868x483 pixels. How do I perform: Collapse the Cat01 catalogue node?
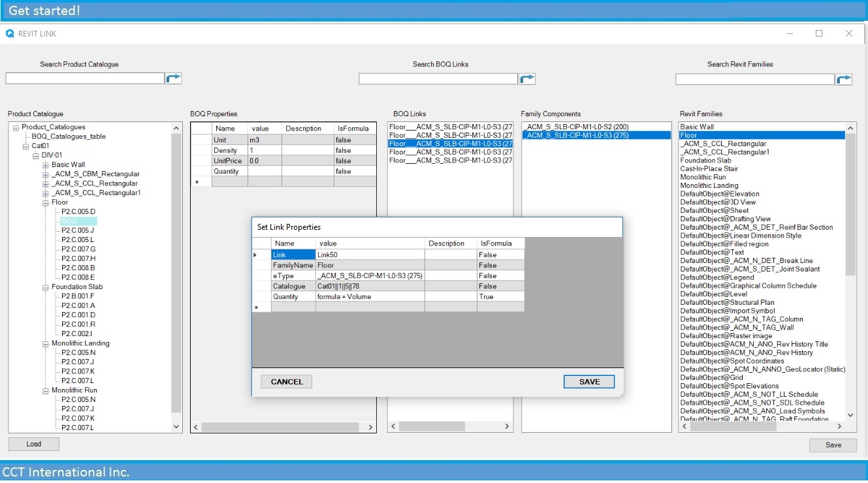click(25, 146)
